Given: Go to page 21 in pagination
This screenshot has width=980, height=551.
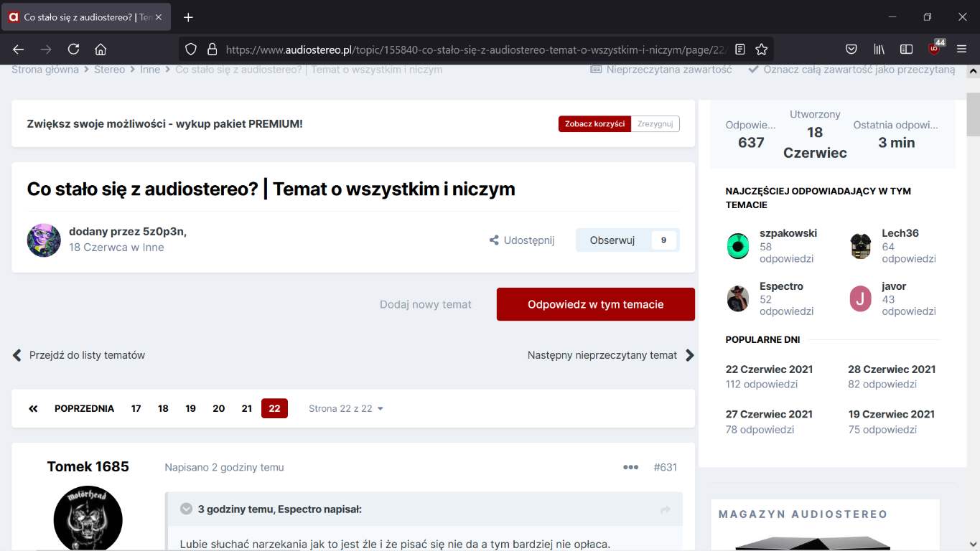Looking at the screenshot, I should [x=247, y=409].
